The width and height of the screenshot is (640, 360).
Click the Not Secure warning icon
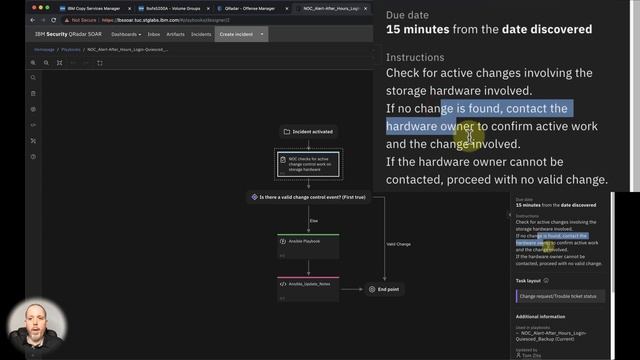(67, 20)
